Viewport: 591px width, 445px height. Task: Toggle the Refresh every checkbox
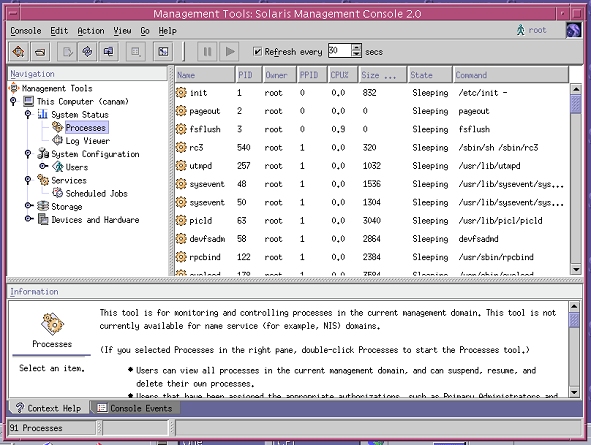coord(257,51)
